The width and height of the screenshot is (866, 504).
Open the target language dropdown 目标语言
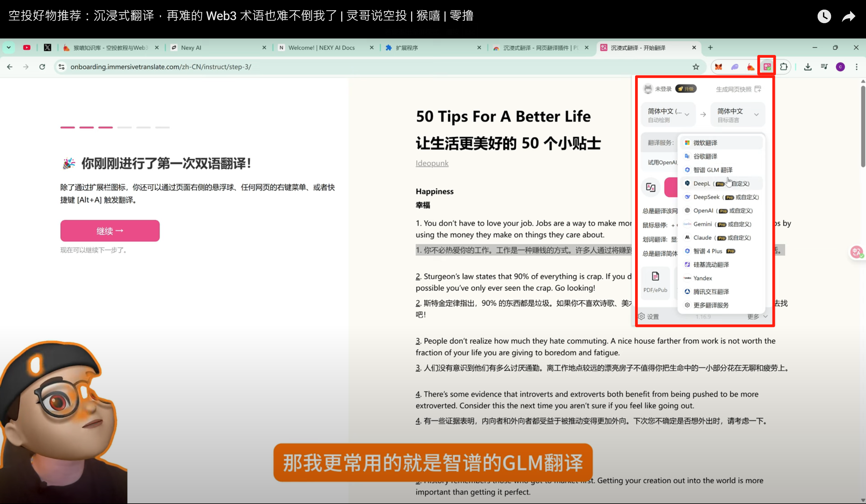coord(738,115)
